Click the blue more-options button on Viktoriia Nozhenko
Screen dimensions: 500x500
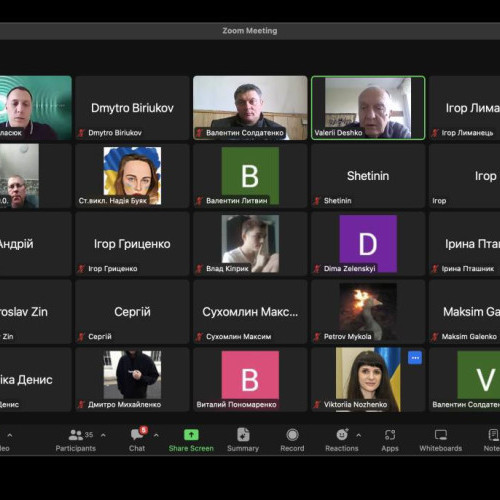415,358
